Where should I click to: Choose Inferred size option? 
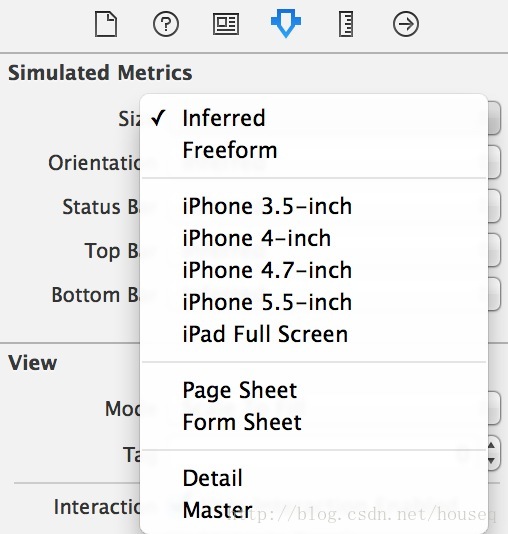314,118
